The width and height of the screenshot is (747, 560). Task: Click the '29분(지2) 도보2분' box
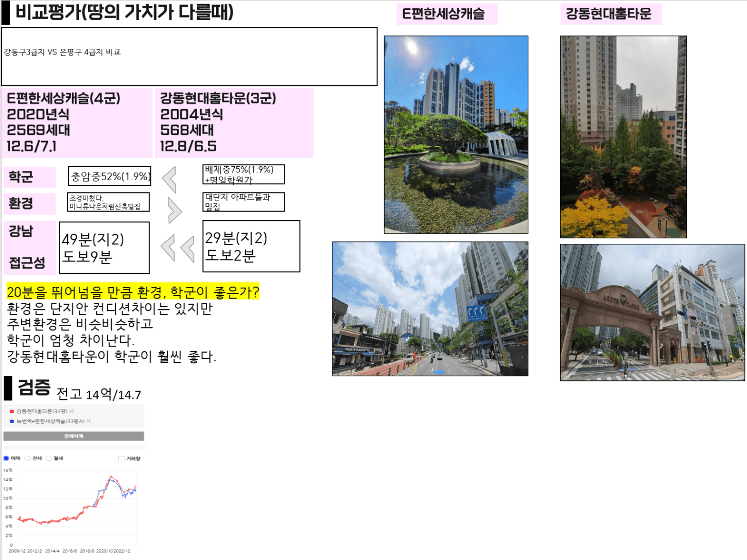(251, 246)
